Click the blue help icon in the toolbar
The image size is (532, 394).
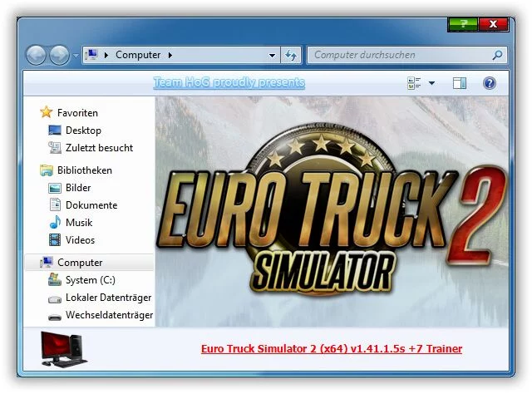click(x=490, y=83)
